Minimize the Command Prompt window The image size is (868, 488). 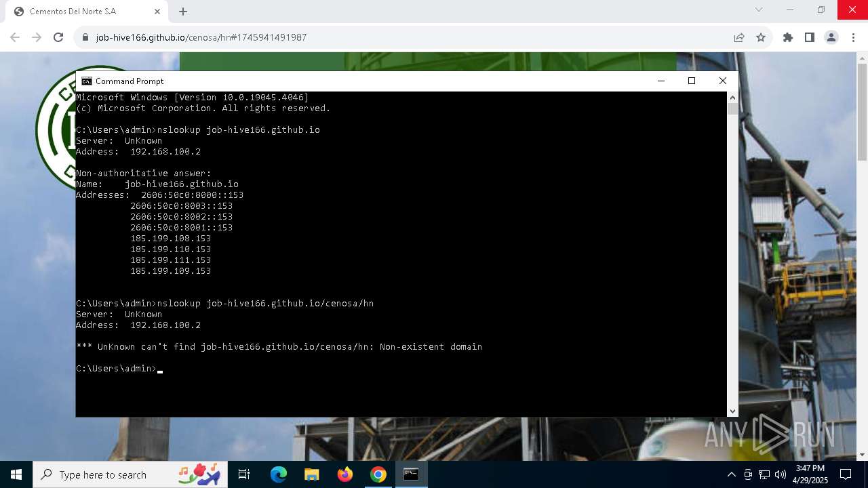click(x=661, y=81)
